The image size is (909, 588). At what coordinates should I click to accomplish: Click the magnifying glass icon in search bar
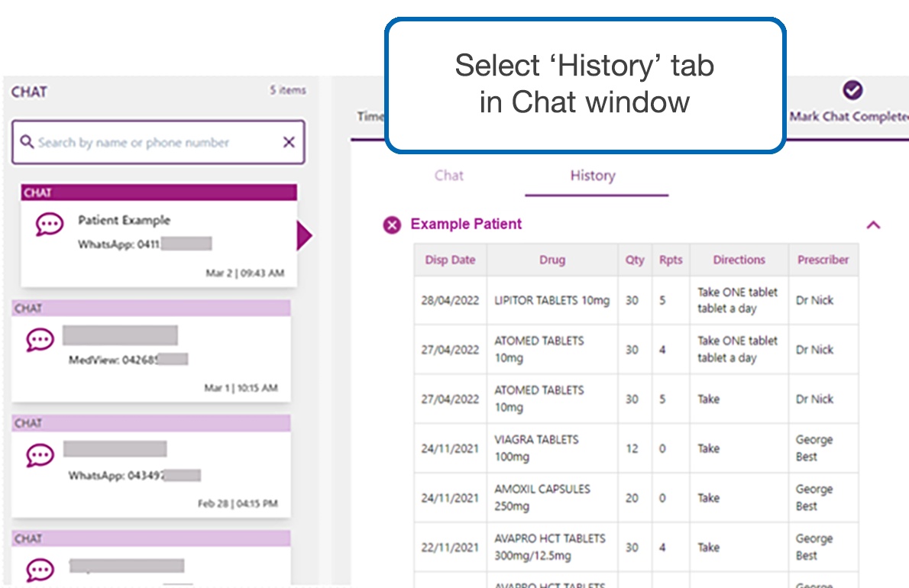27,142
